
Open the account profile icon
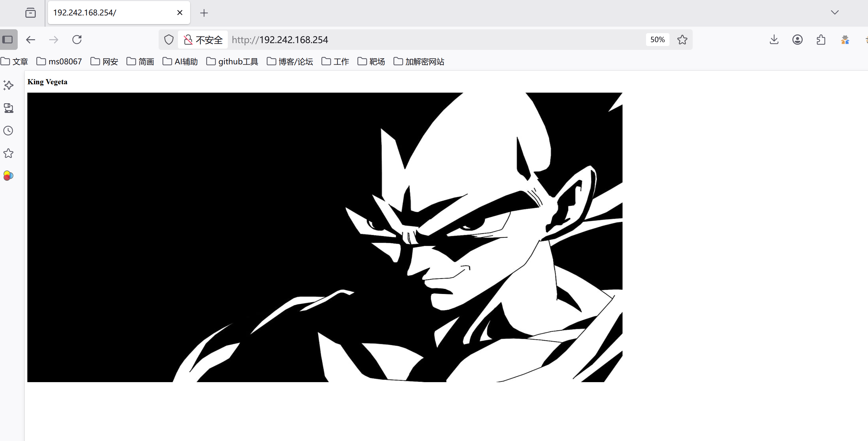[797, 40]
